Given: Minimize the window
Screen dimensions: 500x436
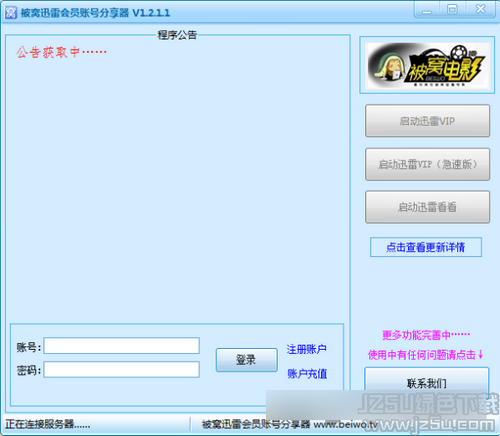Looking at the screenshot, I should pyautogui.click(x=427, y=10).
